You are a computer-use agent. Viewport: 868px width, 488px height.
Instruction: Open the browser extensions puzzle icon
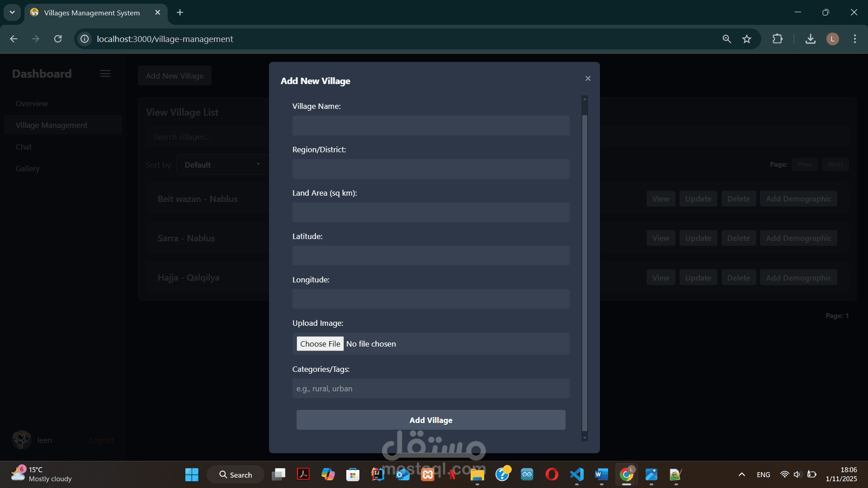778,39
